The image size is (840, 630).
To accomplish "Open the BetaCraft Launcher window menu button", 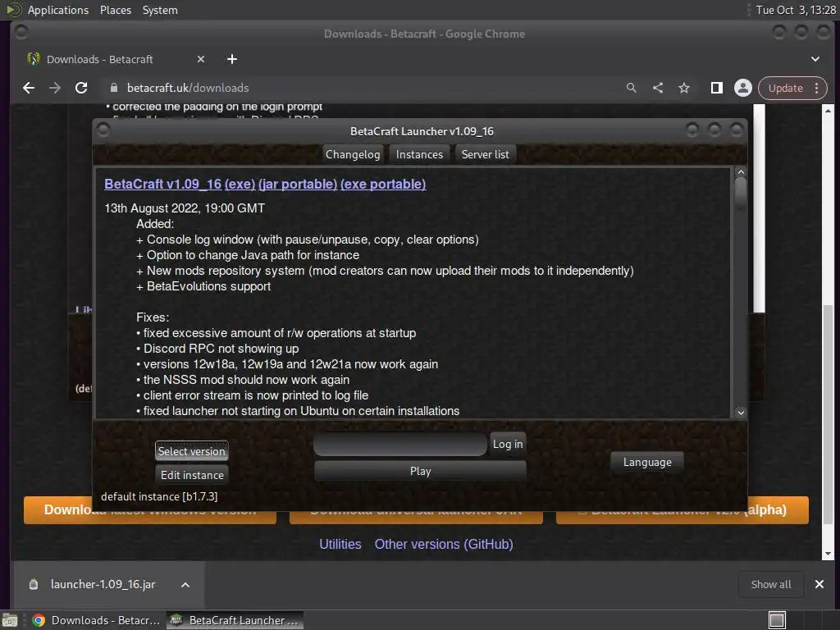I will (103, 130).
